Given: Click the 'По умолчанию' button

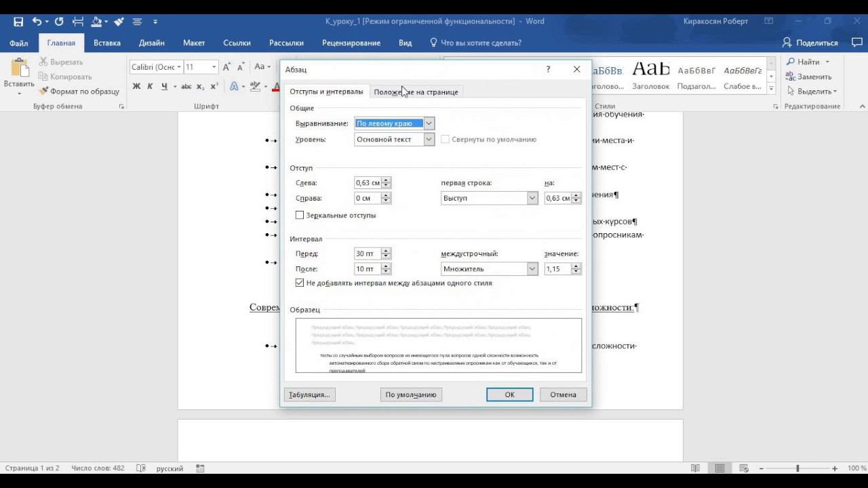Looking at the screenshot, I should click(411, 394).
